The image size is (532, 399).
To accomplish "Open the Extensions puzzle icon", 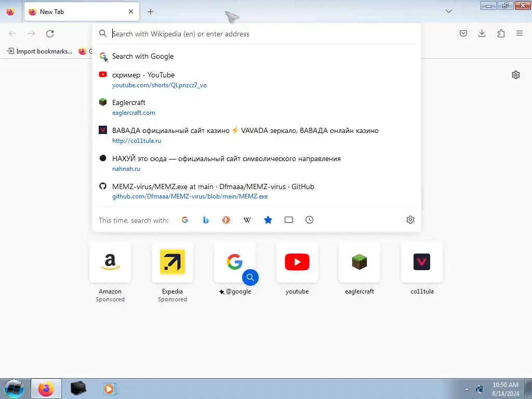I will pos(501,33).
